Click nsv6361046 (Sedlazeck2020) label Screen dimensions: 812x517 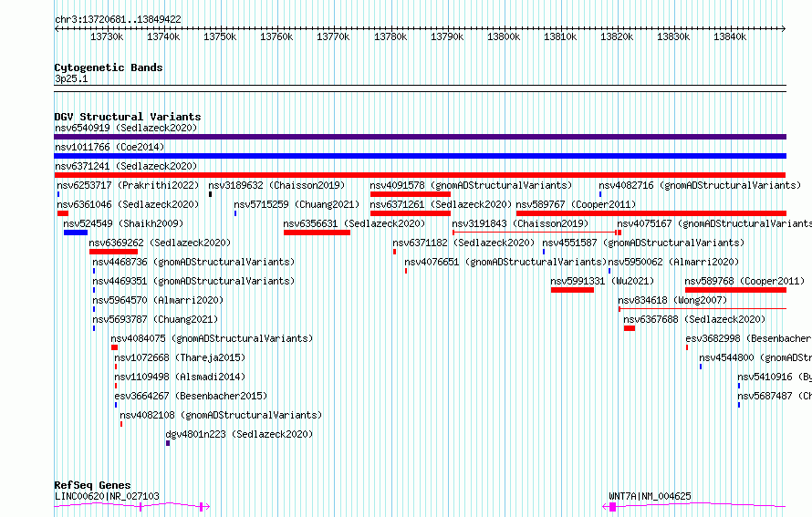128,204
